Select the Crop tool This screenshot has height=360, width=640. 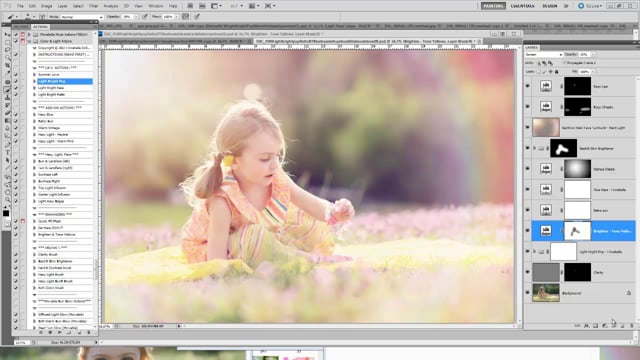(7, 65)
